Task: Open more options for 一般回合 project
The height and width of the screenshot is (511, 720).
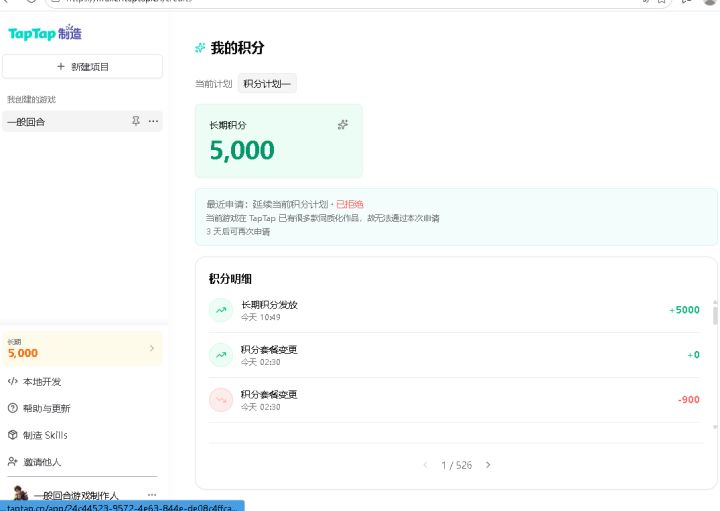Action: (153, 121)
